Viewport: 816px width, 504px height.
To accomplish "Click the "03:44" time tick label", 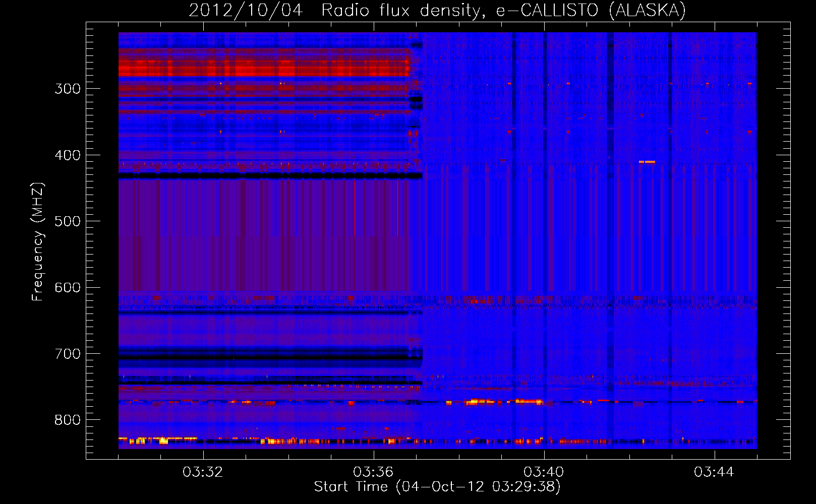I will pos(714,472).
